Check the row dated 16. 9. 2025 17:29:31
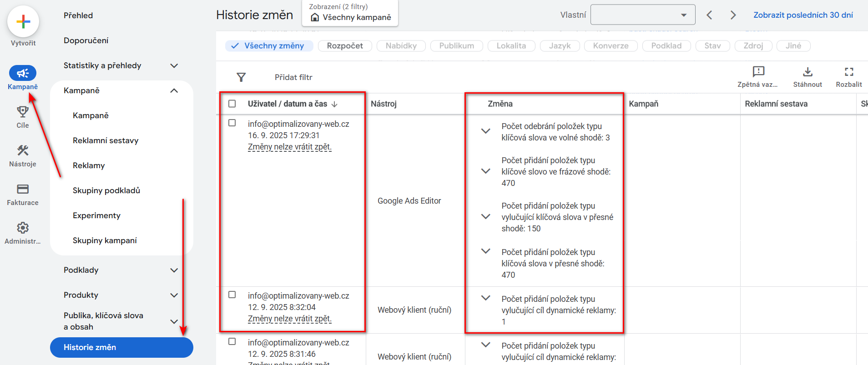Image resolution: width=868 pixels, height=365 pixels. pos(232,123)
